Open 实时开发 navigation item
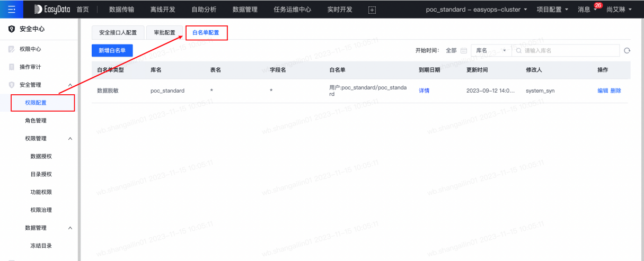644x261 pixels. [x=340, y=10]
